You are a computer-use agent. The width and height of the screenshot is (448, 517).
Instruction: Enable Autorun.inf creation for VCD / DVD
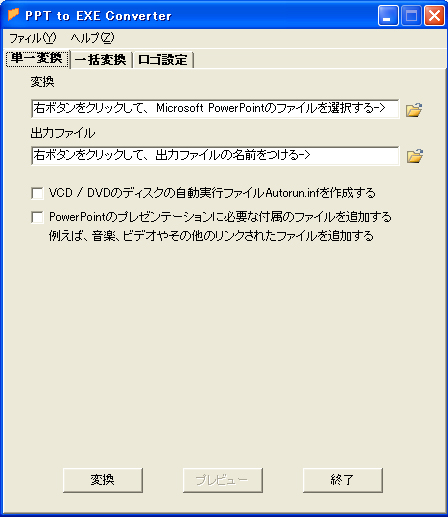point(37,193)
